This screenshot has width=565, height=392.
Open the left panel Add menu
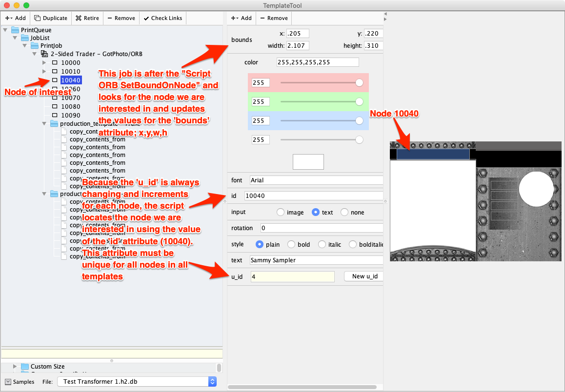point(15,18)
